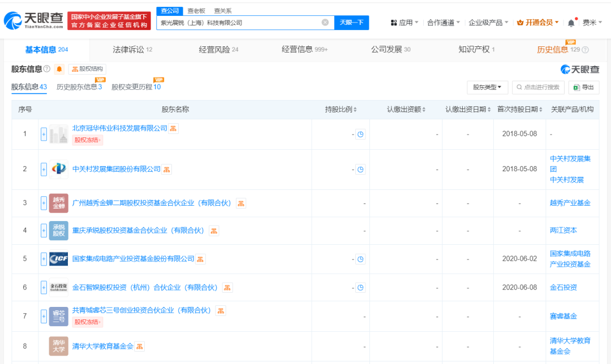The height and width of the screenshot is (364, 611).
Task: Click the 股权结构 button
Action: 87,69
